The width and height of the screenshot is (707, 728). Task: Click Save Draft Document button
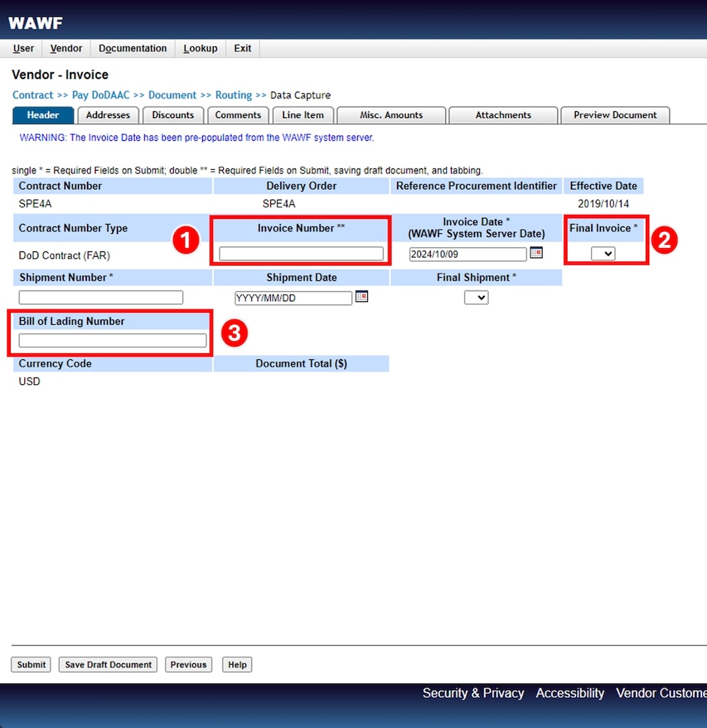click(x=108, y=665)
